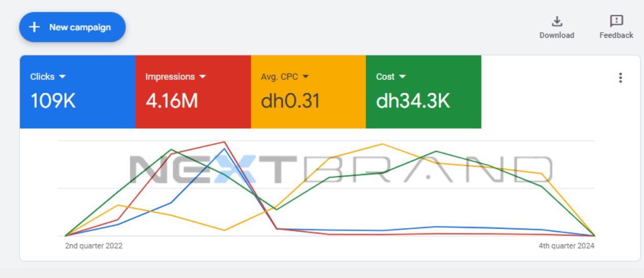Select the blue Clicks 109K card
Screen dimensions: 644x278
point(77,92)
